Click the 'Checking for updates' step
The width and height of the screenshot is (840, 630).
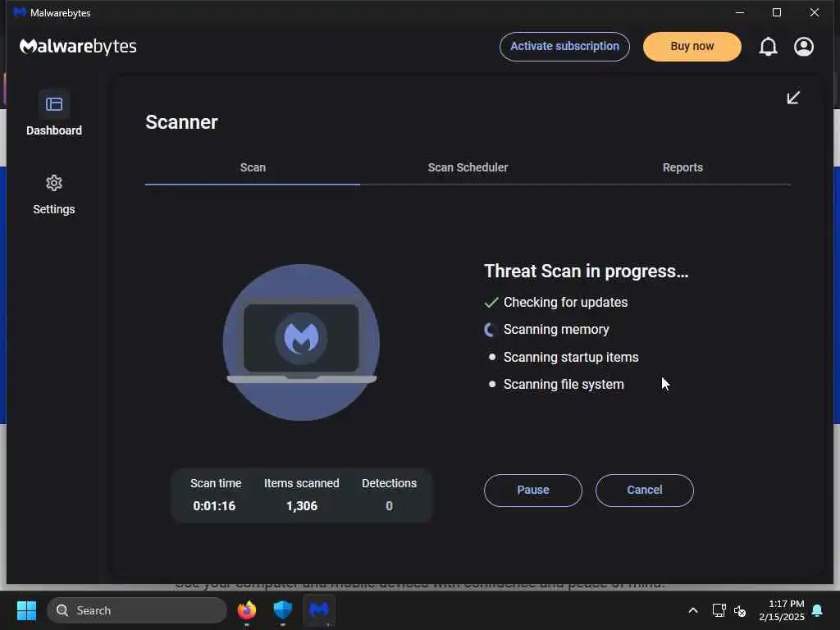pos(565,302)
